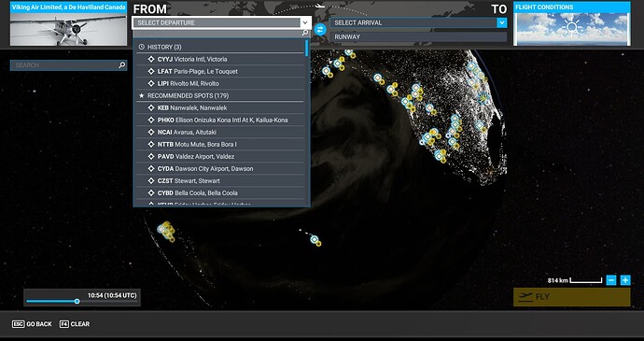644x341 pixels.
Task: Click the left SEARCH input field
Action: (x=68, y=65)
